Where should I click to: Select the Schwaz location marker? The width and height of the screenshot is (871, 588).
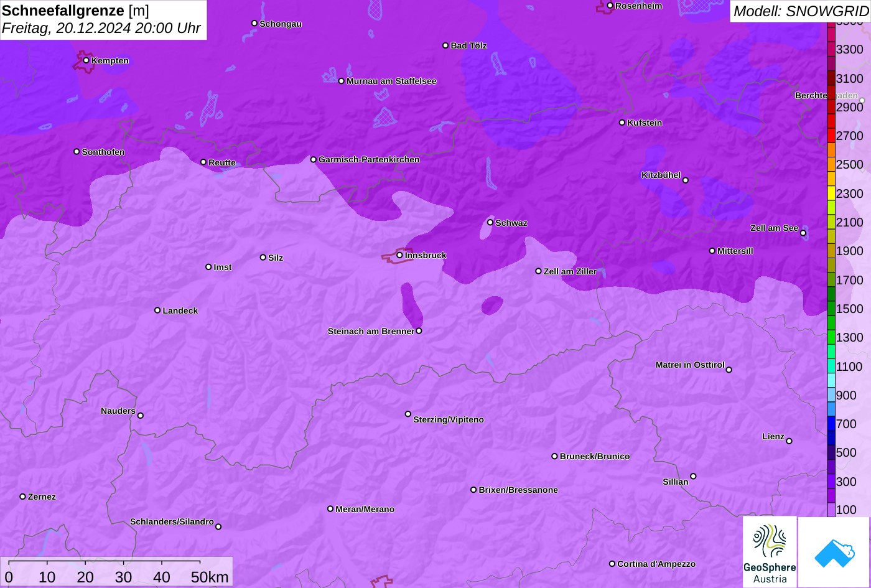(490, 222)
